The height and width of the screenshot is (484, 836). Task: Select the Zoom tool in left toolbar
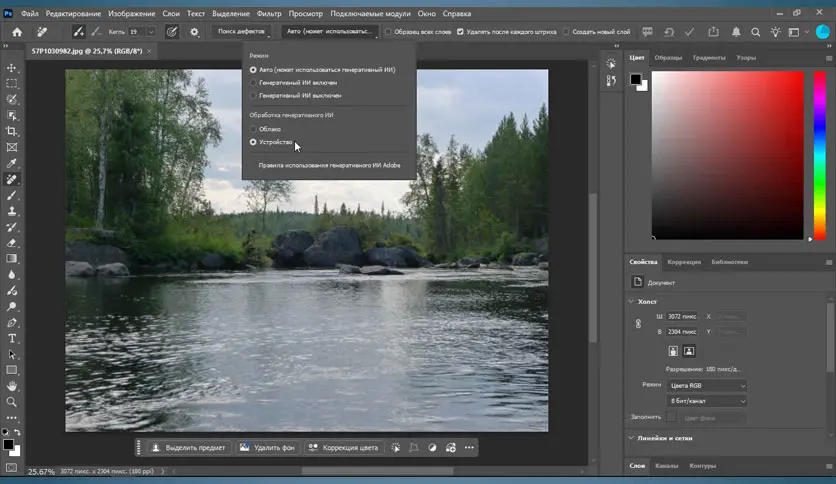tap(11, 402)
